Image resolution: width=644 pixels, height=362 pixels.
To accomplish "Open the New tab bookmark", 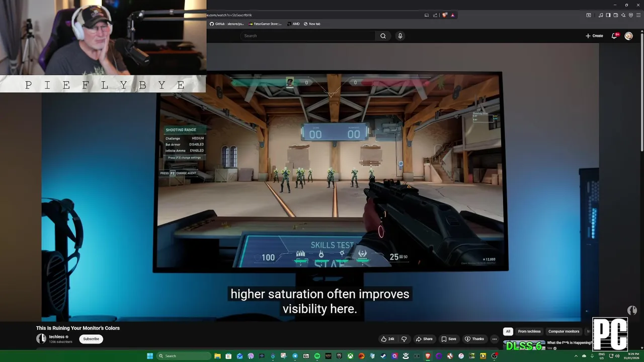I will click(x=312, y=24).
